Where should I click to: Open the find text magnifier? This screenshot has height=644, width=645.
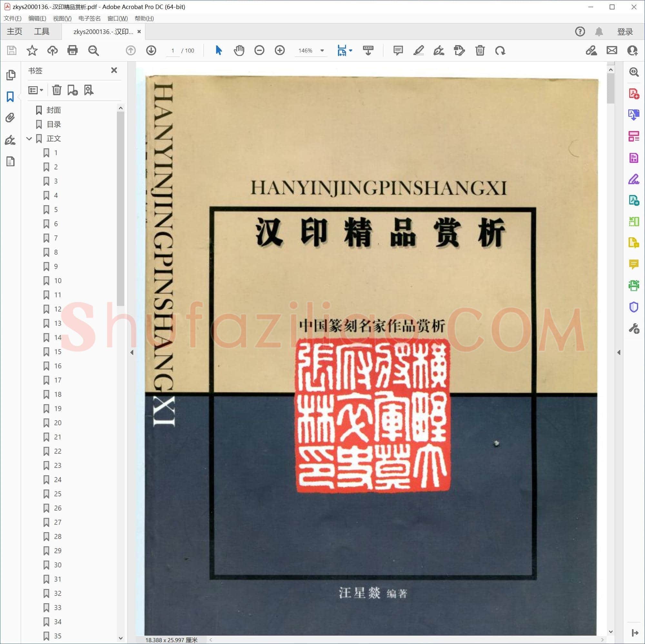click(93, 50)
